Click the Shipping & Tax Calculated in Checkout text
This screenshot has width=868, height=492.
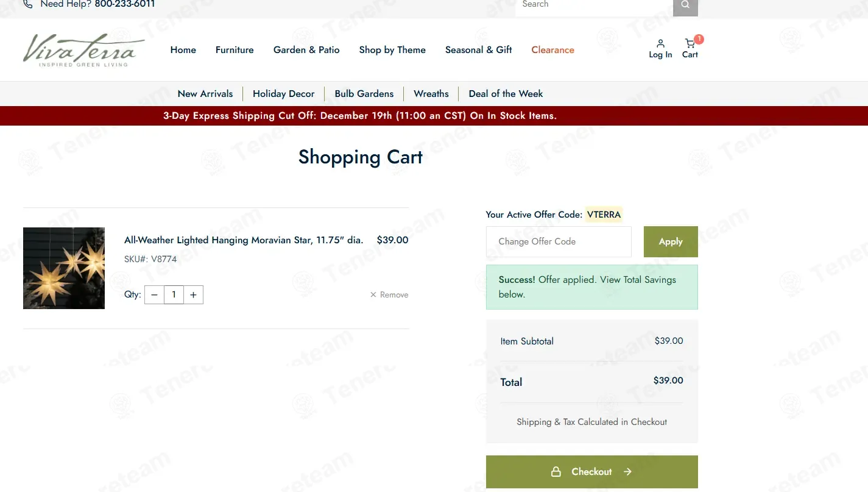pos(591,422)
